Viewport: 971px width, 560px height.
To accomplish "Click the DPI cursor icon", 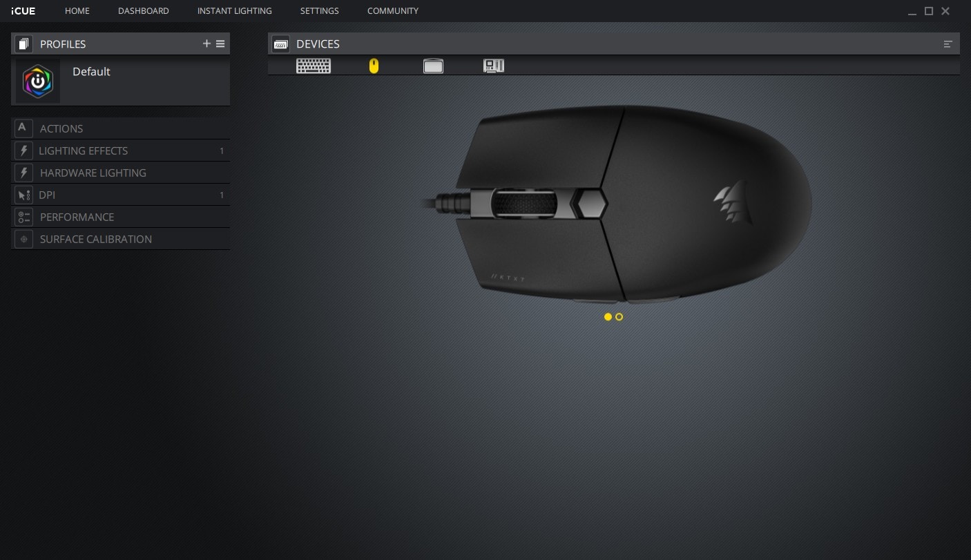I will 23,194.
